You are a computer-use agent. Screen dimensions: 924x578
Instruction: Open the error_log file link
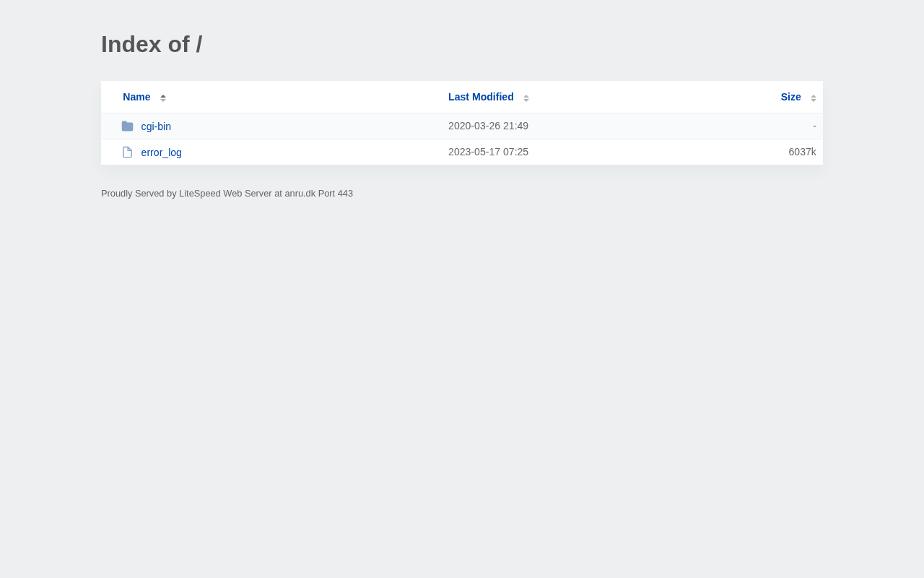(162, 152)
